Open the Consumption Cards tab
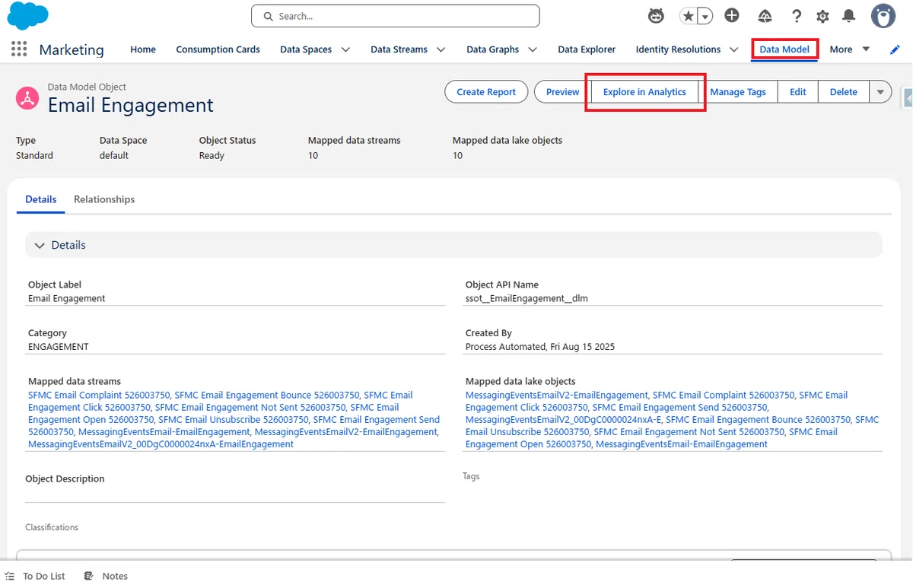The width and height of the screenshot is (913, 588). point(218,49)
